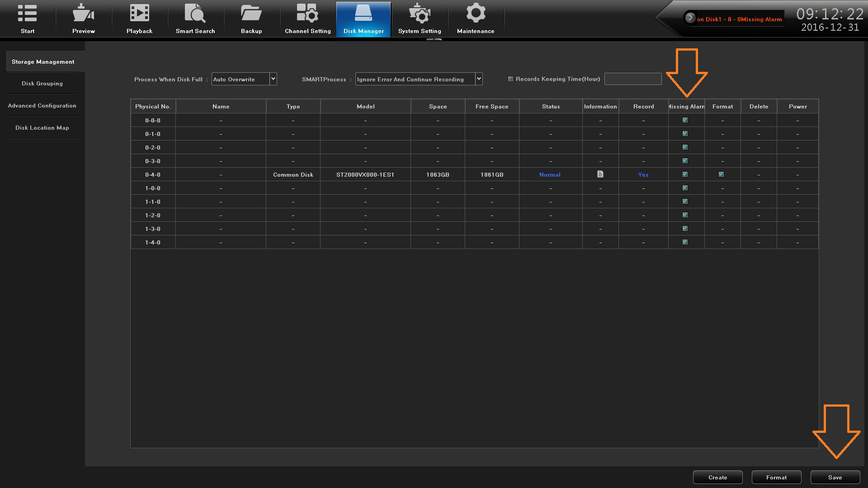Viewport: 868px width, 488px height.
Task: Toggle Missing Alarm for disk 0-2-0
Action: coord(685,147)
